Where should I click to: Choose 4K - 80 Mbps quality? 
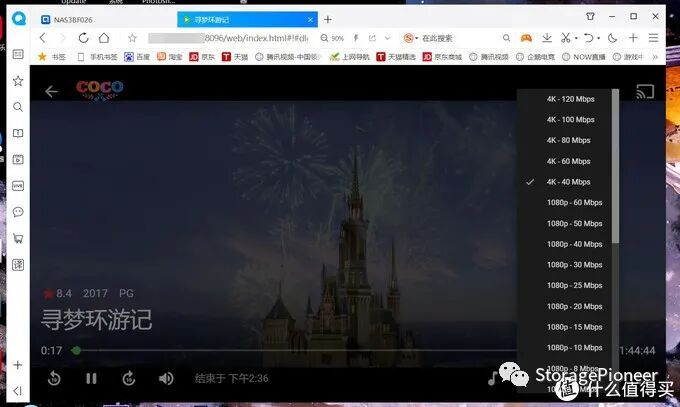[x=568, y=140]
